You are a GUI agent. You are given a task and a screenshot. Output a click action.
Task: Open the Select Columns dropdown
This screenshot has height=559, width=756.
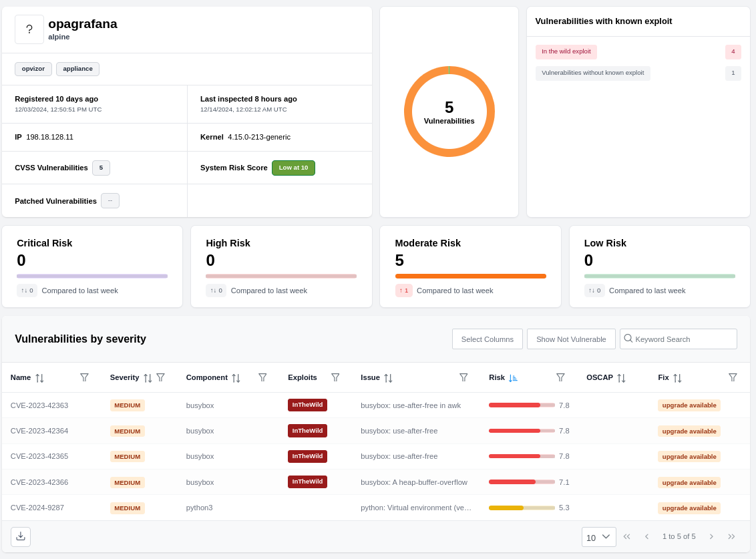pos(487,339)
